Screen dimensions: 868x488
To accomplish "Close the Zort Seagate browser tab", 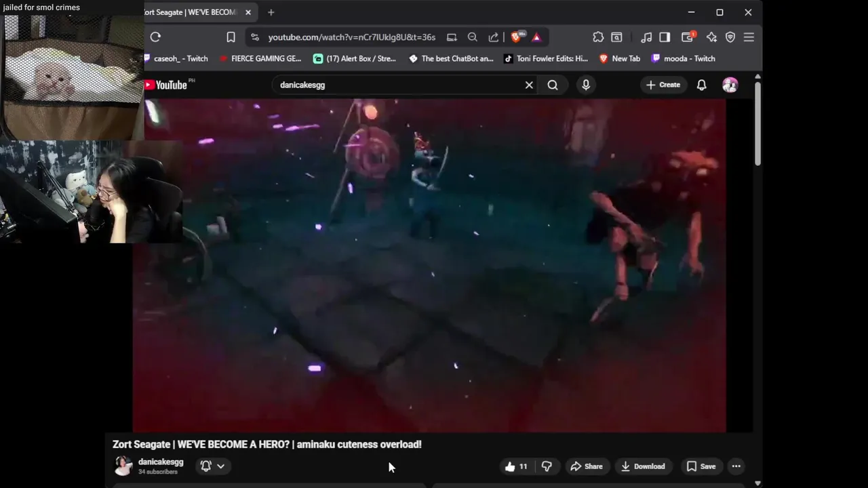I will tap(248, 12).
